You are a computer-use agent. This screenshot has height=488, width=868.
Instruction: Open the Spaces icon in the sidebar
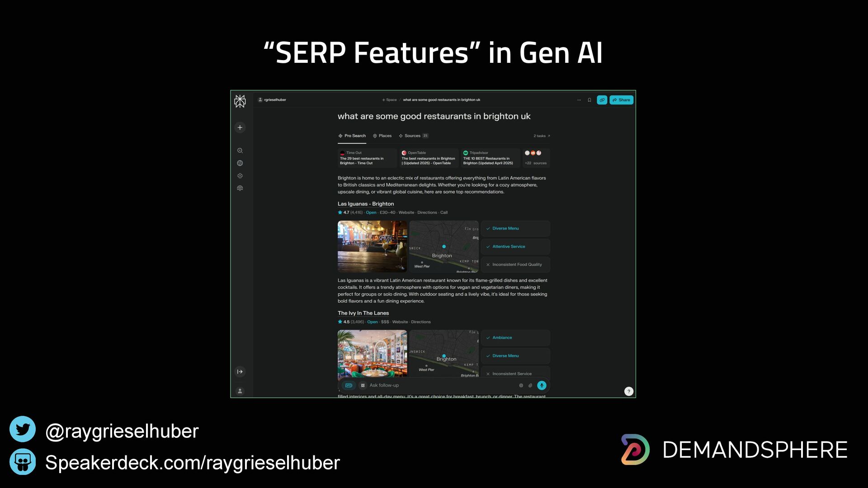240,176
